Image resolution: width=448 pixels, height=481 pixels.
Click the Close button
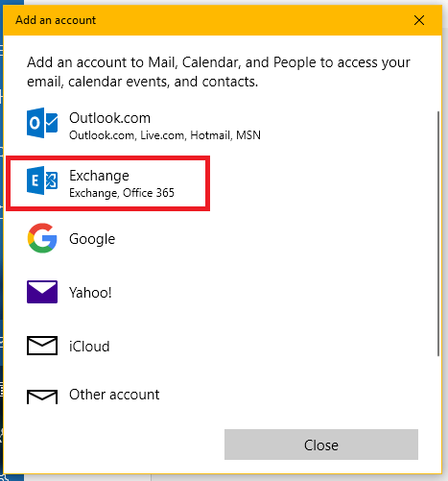coord(321,445)
